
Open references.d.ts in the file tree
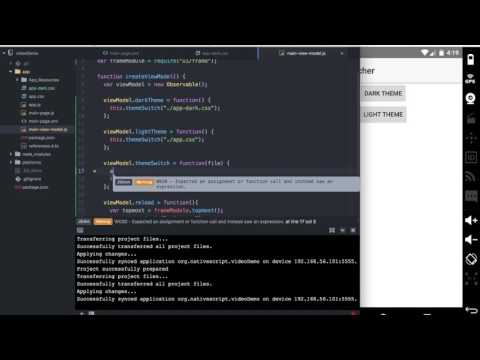(40, 146)
